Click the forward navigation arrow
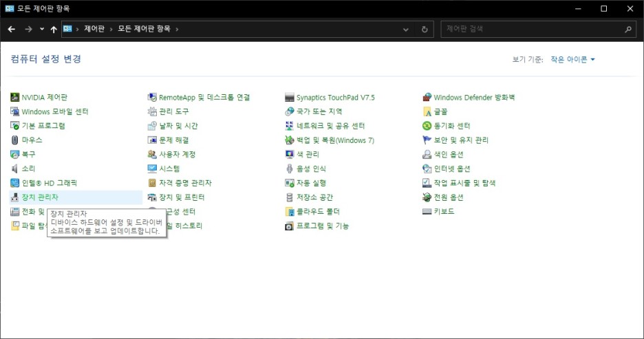644x339 pixels. point(28,29)
